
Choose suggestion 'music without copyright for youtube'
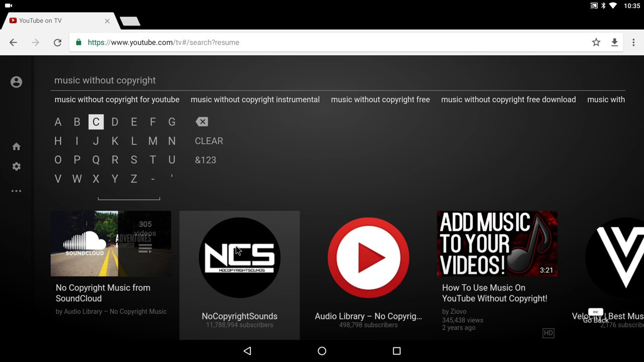pyautogui.click(x=117, y=100)
